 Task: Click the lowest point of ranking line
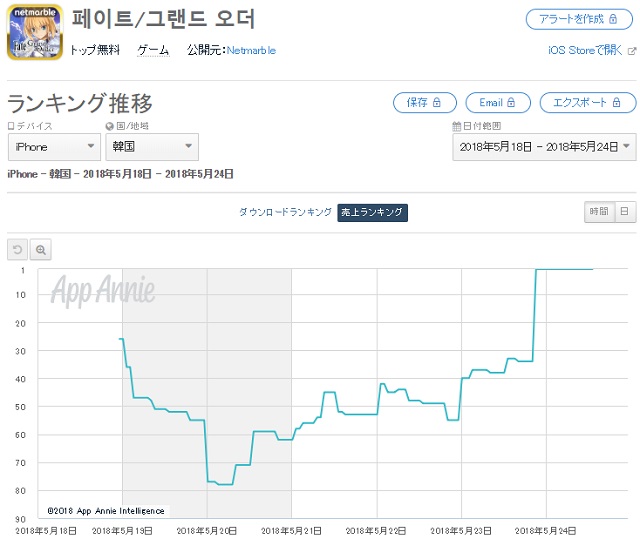(x=226, y=484)
